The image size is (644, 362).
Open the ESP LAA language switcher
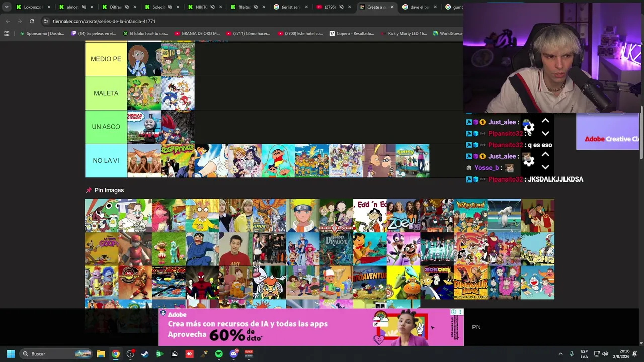click(584, 354)
